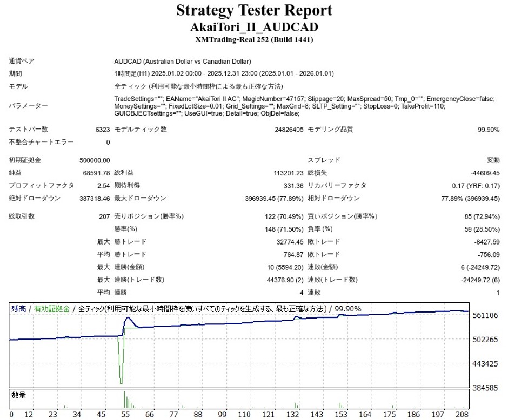Click the x-axis label 208
The image size is (508, 420).
pyautogui.click(x=462, y=415)
